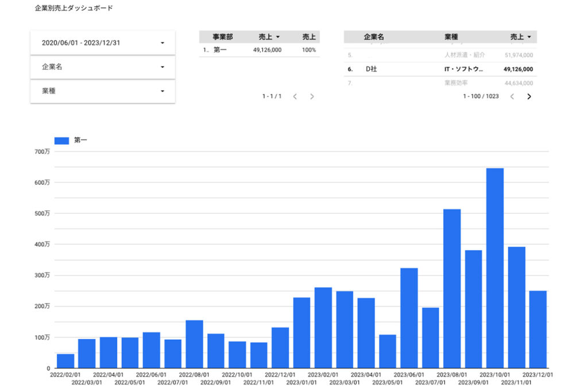Open the 2020/06/01 - 2023/12/31 date range picker
This screenshot has height=392, width=588.
(x=102, y=43)
